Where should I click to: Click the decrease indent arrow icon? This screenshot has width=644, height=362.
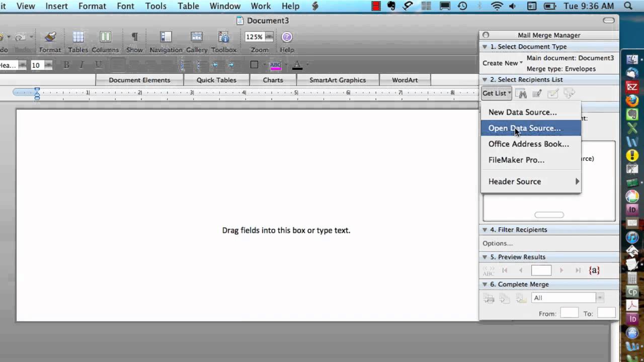coord(215,65)
